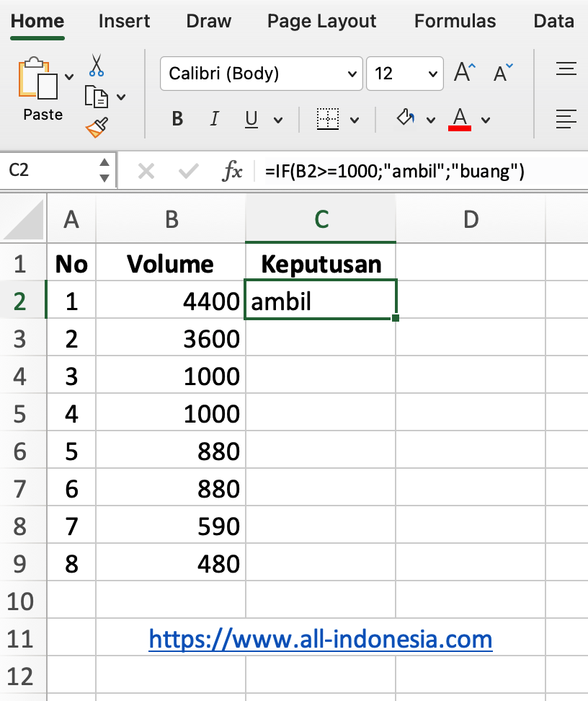The width and height of the screenshot is (588, 701).
Task: Click the Decrease Font Size icon
Action: coord(503,73)
